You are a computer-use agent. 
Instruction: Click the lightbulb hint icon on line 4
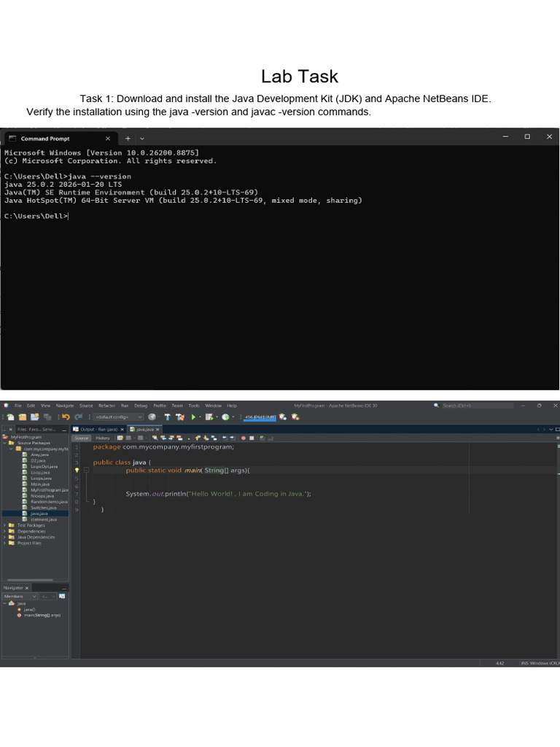[x=77, y=471]
